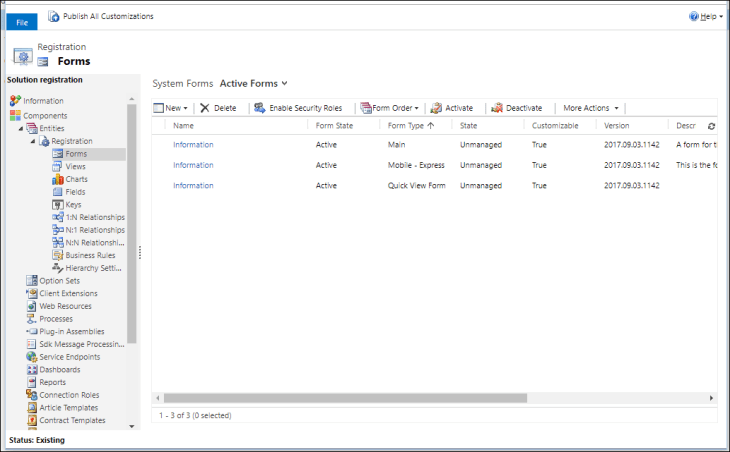Screen dimensions: 730x452
Task: Select the Dashboards icon in solution tree
Action: pos(32,369)
